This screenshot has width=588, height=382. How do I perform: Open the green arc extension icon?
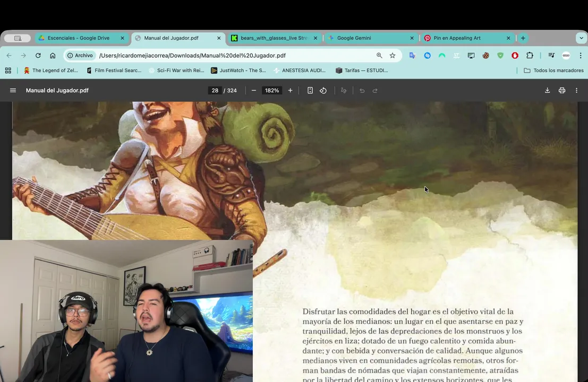coord(442,55)
